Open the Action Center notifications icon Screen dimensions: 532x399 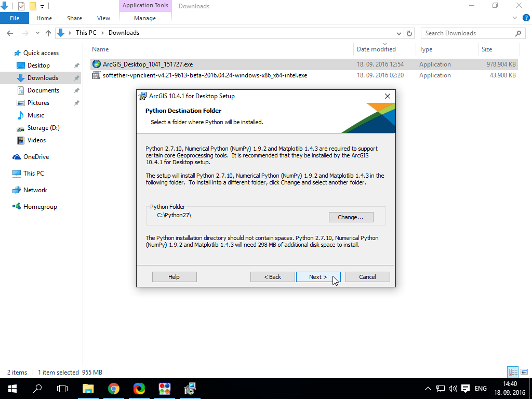point(465,389)
